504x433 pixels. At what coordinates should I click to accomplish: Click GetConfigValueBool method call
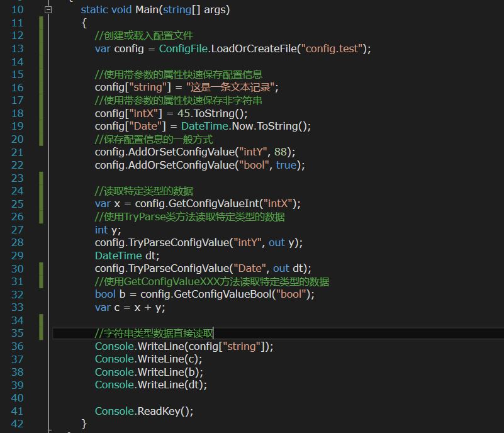pyautogui.click(x=223, y=294)
